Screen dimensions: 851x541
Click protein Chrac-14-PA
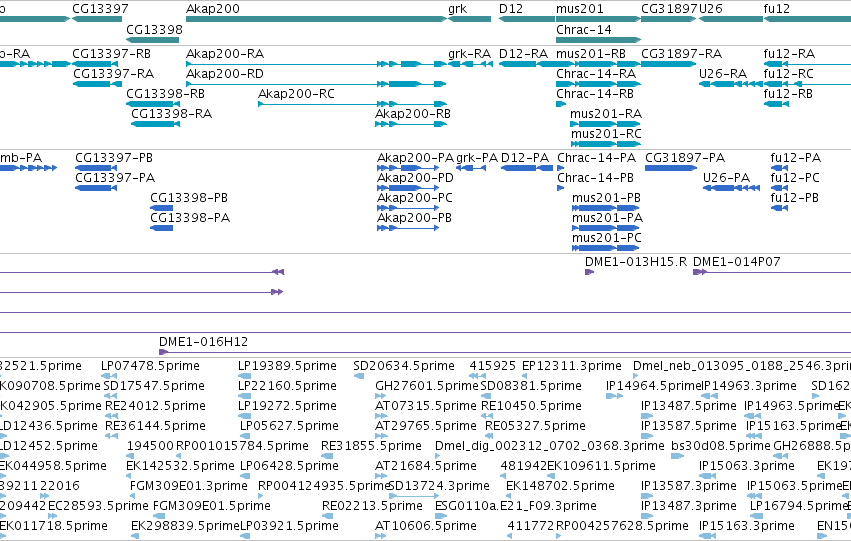tap(561, 168)
